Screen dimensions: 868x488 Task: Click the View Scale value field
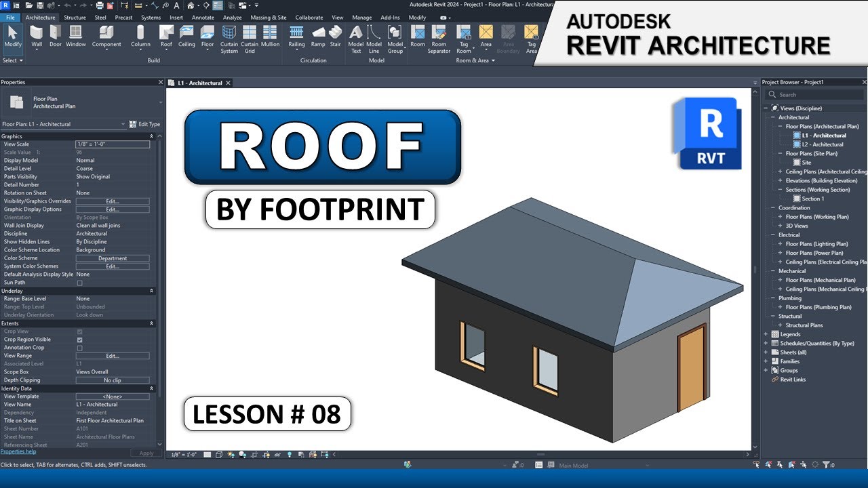point(113,144)
